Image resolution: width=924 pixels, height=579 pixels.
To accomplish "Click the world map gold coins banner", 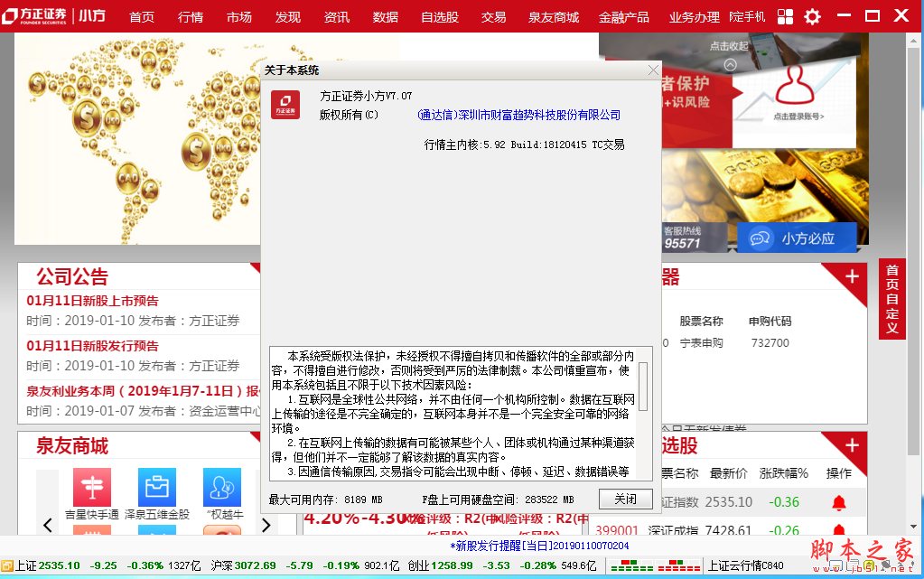I will click(x=137, y=139).
